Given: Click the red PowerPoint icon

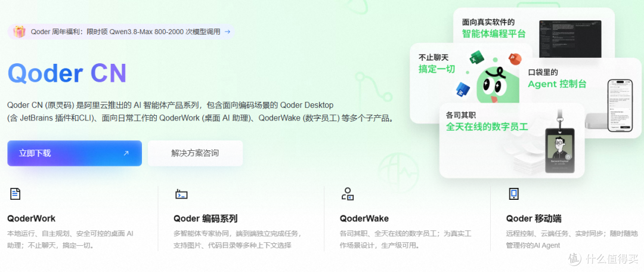Looking at the screenshot, I should pyautogui.click(x=514, y=59).
